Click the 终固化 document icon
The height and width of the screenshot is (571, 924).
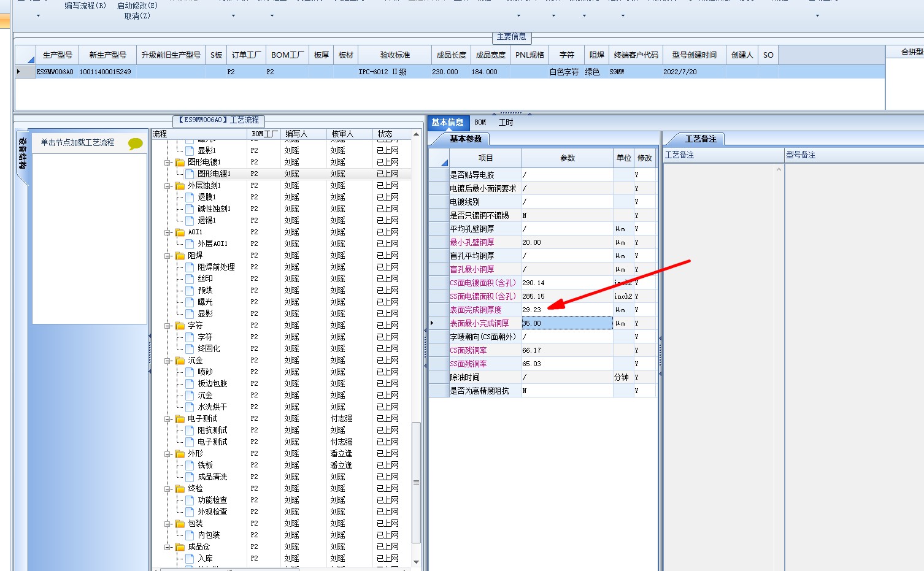(x=190, y=348)
